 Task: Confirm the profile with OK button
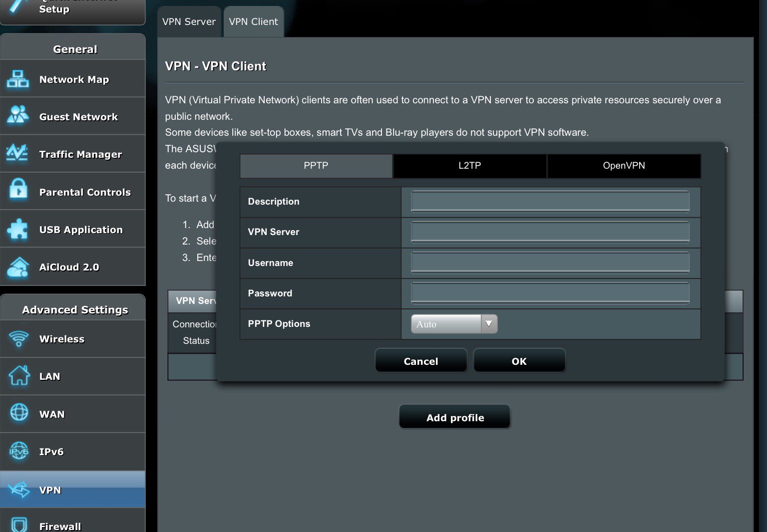pyautogui.click(x=519, y=361)
